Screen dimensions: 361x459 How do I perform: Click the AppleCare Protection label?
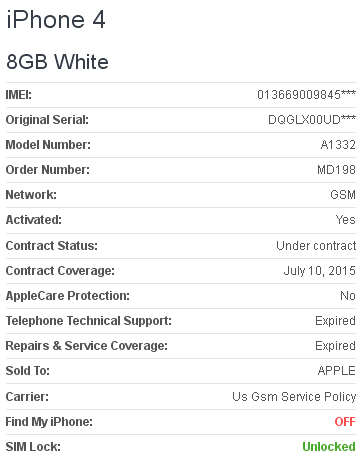(68, 296)
